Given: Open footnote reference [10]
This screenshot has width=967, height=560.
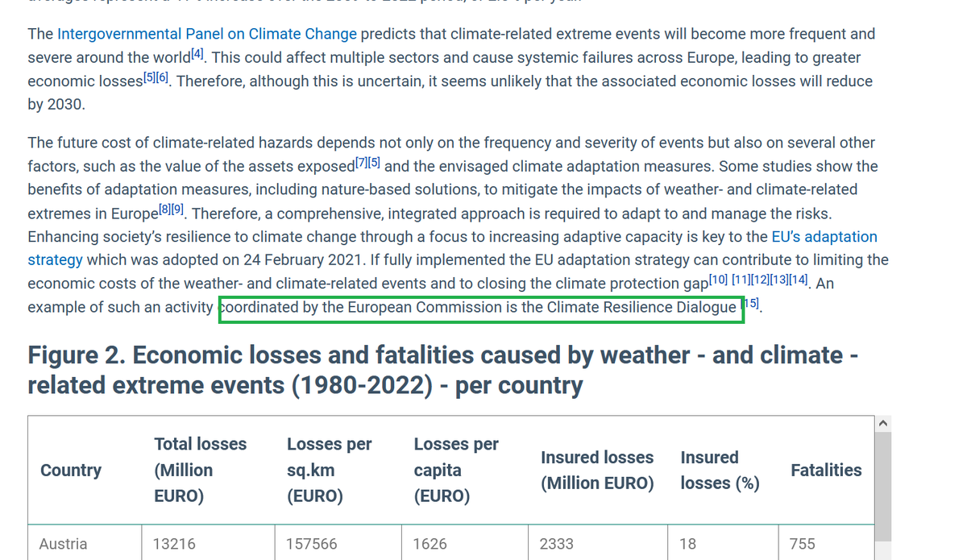Looking at the screenshot, I should click(718, 280).
